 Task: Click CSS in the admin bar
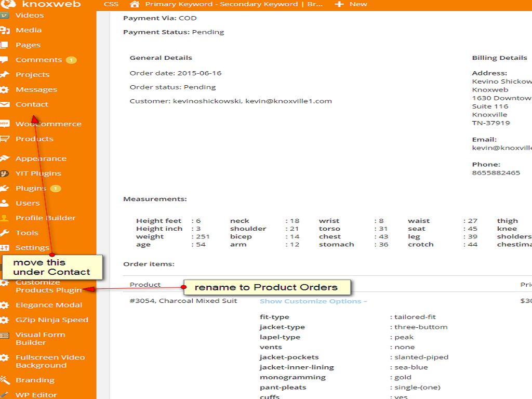111,4
